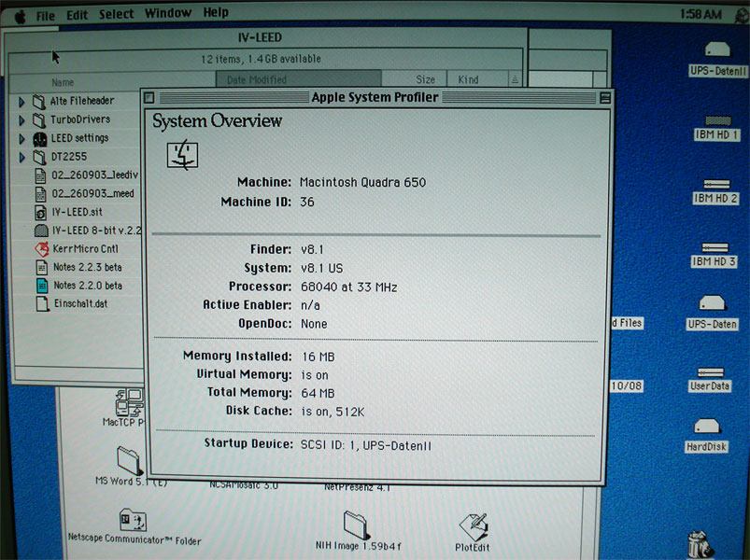The height and width of the screenshot is (560, 750).
Task: Click the Startup Device SCSI ID value
Action: [366, 446]
